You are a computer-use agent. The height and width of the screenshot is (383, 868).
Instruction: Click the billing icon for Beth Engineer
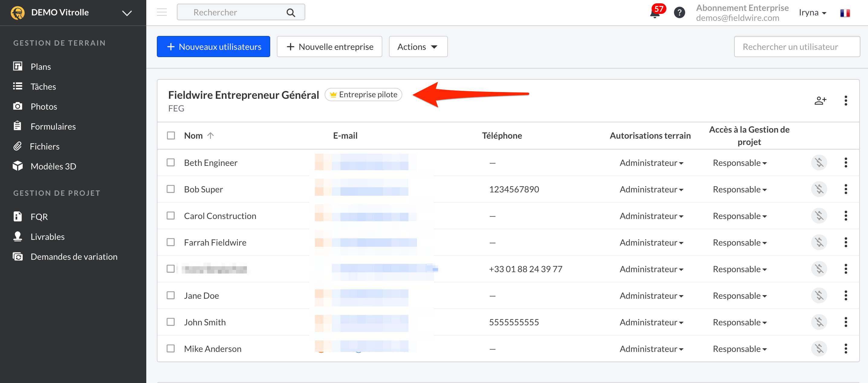(x=819, y=163)
